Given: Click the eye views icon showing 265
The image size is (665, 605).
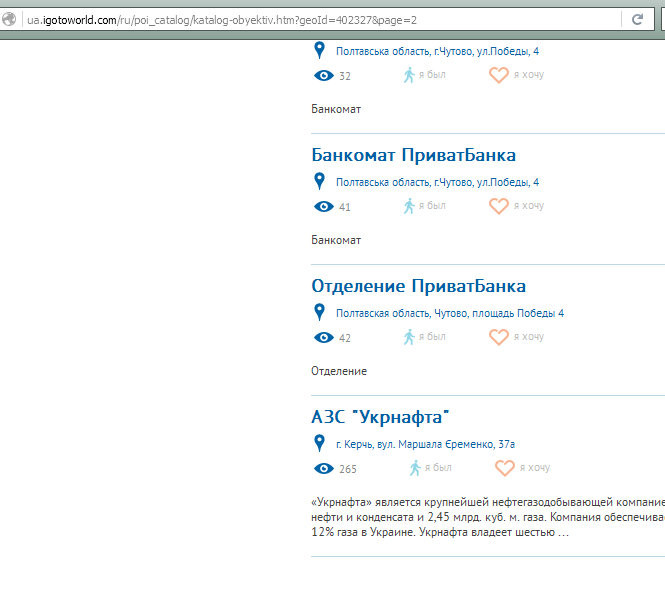Looking at the screenshot, I should 324,468.
